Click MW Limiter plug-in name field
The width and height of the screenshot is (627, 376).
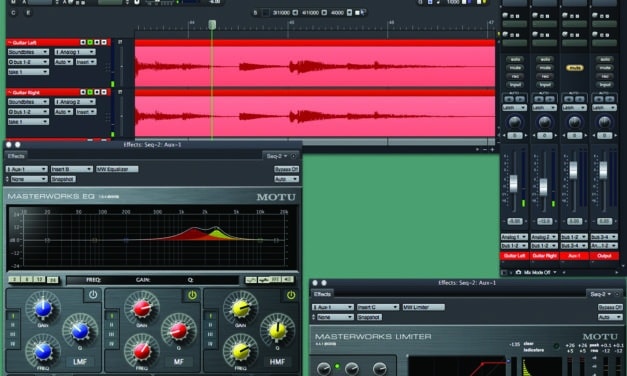[423, 307]
